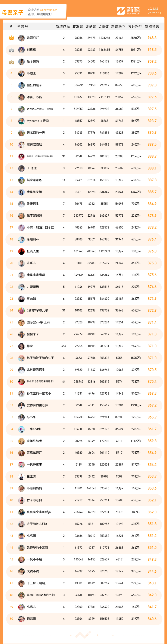Screen dimensions: 167x644
Task: Click the account name 段涛医生
Action: click(33, 204)
